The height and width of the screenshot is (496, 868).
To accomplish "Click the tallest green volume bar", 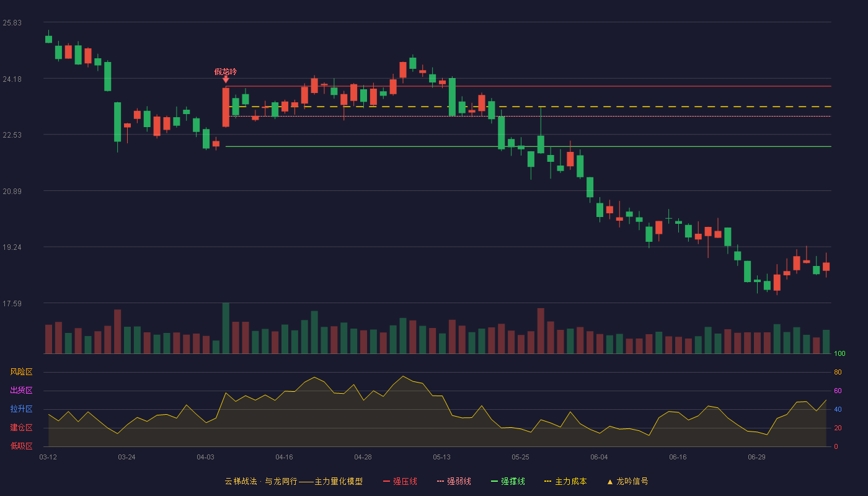I will coord(226,328).
